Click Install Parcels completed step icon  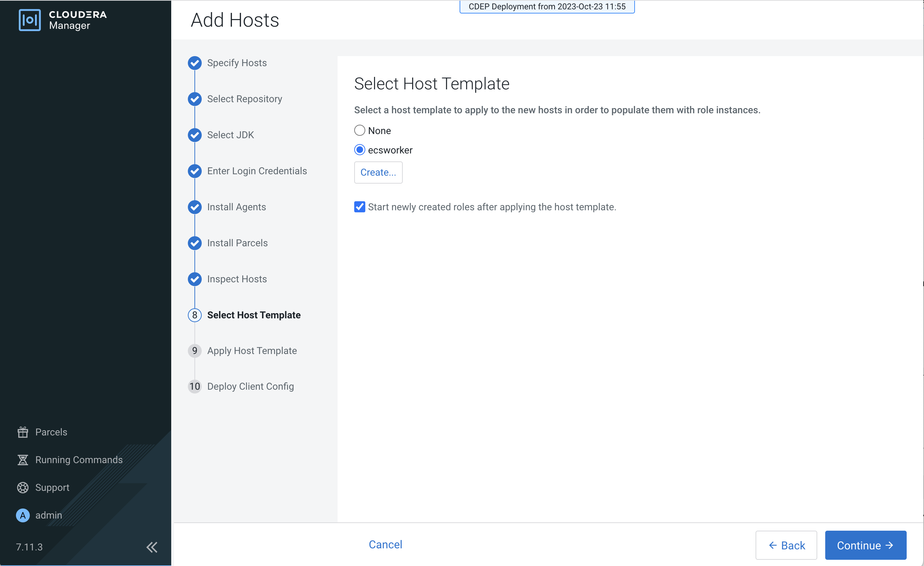coord(195,243)
